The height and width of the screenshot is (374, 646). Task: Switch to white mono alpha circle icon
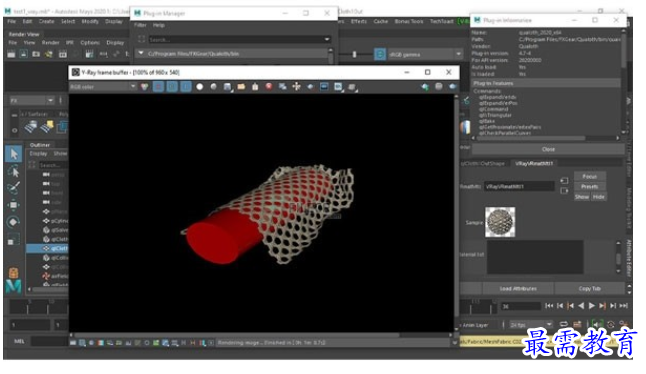tap(199, 86)
